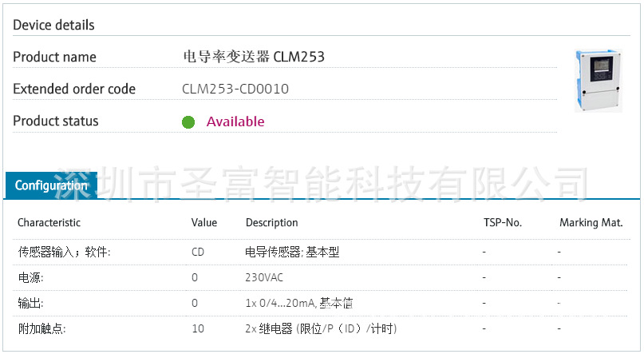Click the Description column header
644x354 pixels.
[x=271, y=222]
